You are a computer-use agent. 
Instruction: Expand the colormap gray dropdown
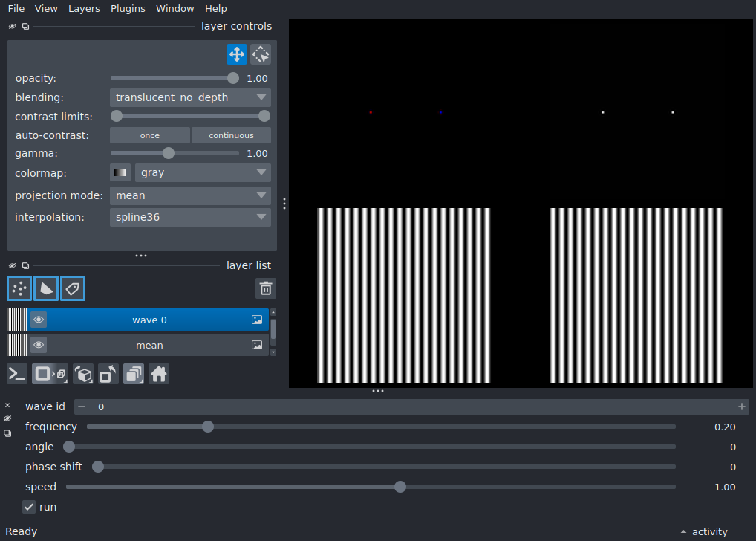(203, 172)
